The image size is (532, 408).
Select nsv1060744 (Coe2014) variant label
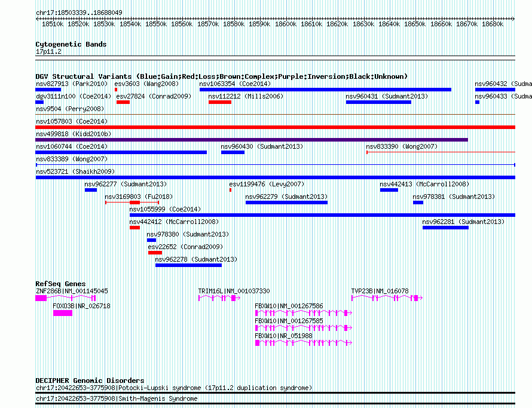pyautogui.click(x=72, y=146)
